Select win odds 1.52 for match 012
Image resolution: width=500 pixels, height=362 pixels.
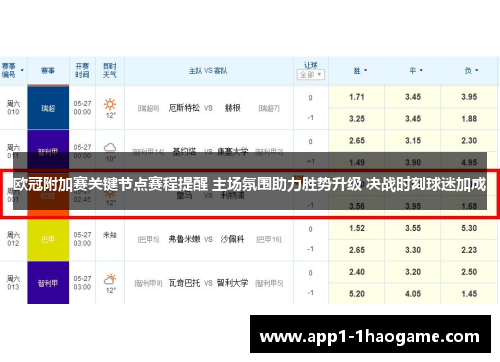(x=357, y=228)
